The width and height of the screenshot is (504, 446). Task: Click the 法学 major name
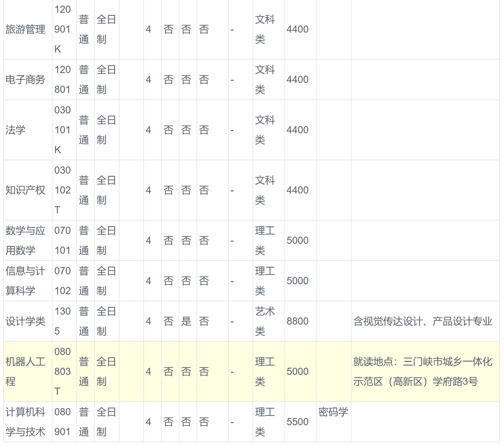[x=16, y=130]
